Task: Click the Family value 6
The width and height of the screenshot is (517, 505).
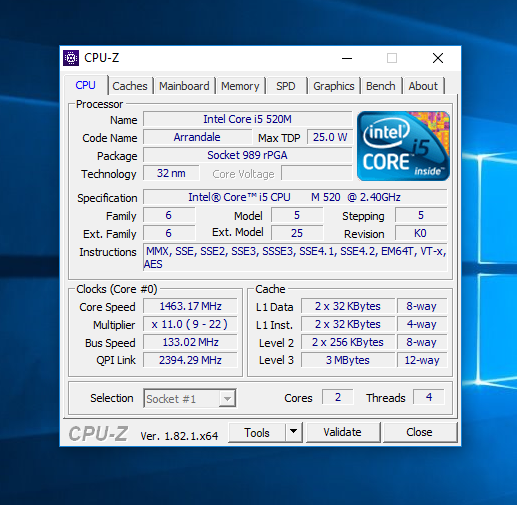Action: (x=169, y=215)
